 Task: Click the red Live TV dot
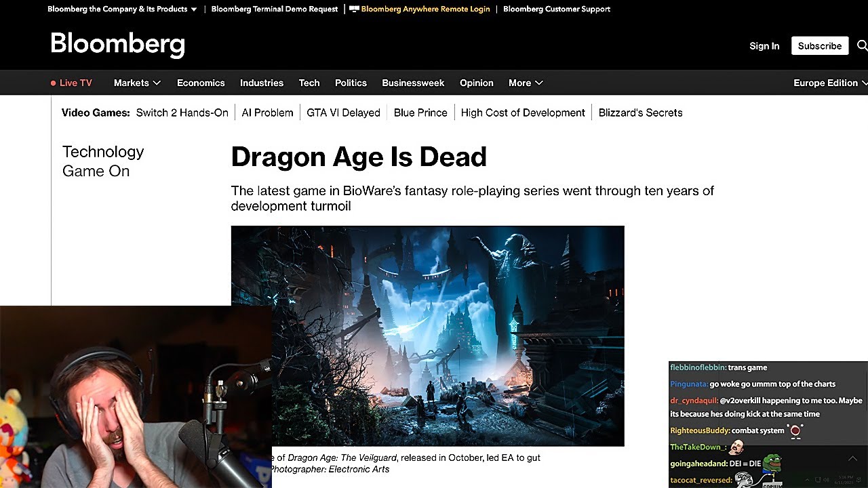pos(54,83)
